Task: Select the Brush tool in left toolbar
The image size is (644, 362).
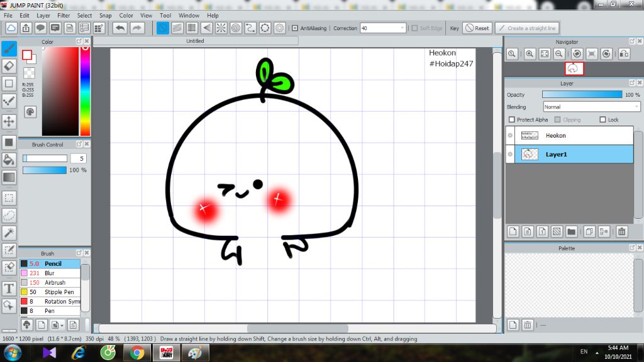Action: [9, 48]
